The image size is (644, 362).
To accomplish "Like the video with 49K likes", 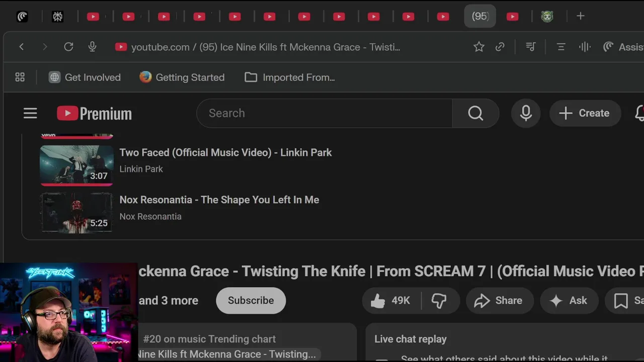I will (x=390, y=301).
